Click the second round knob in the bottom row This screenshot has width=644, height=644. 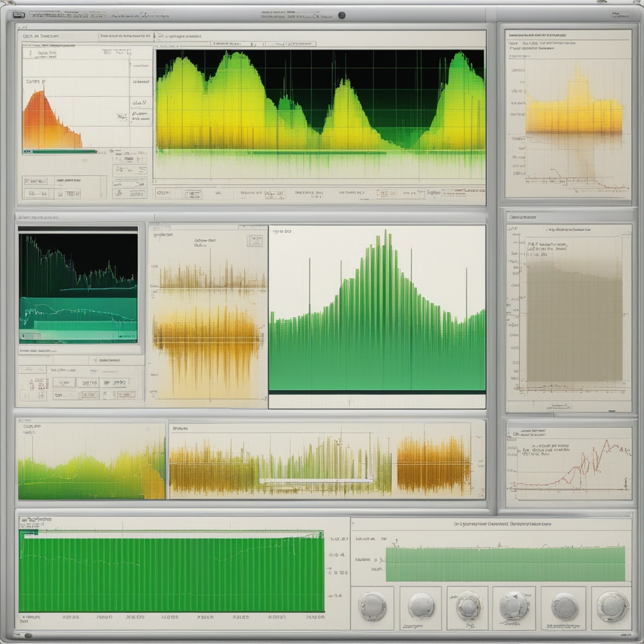tap(421, 607)
